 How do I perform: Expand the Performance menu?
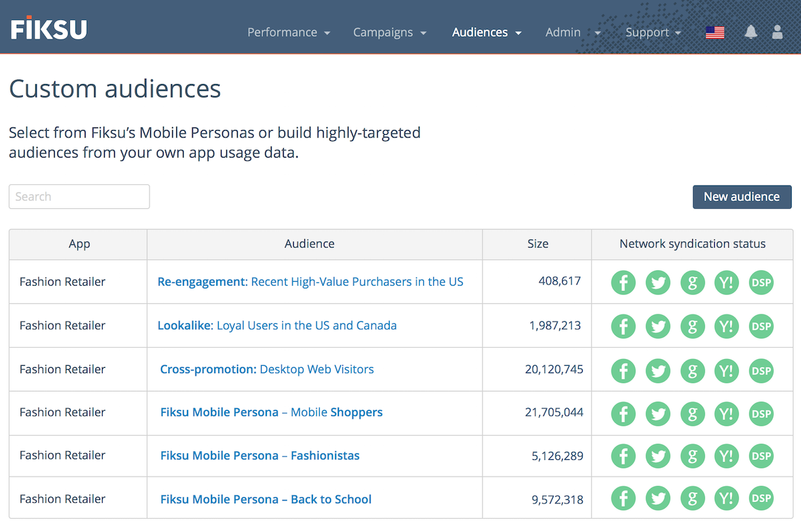[x=289, y=32]
